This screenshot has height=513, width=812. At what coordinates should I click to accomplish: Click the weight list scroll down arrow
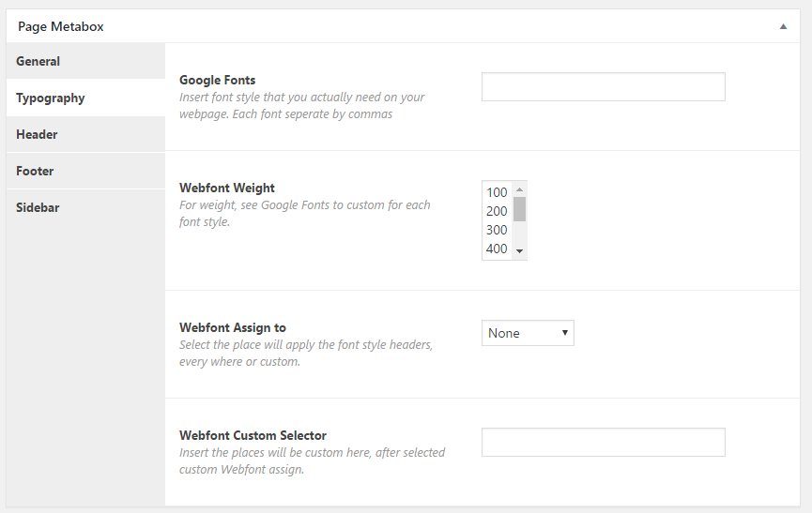point(519,251)
